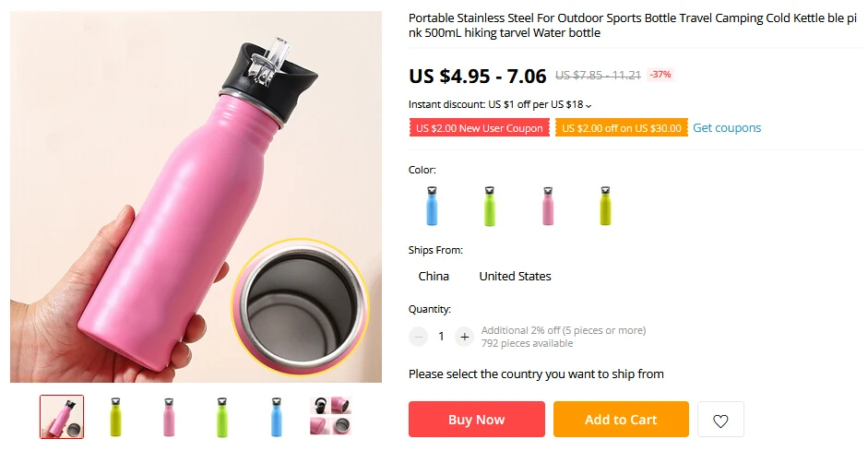View the blue bottle thumbnail image

(x=276, y=417)
